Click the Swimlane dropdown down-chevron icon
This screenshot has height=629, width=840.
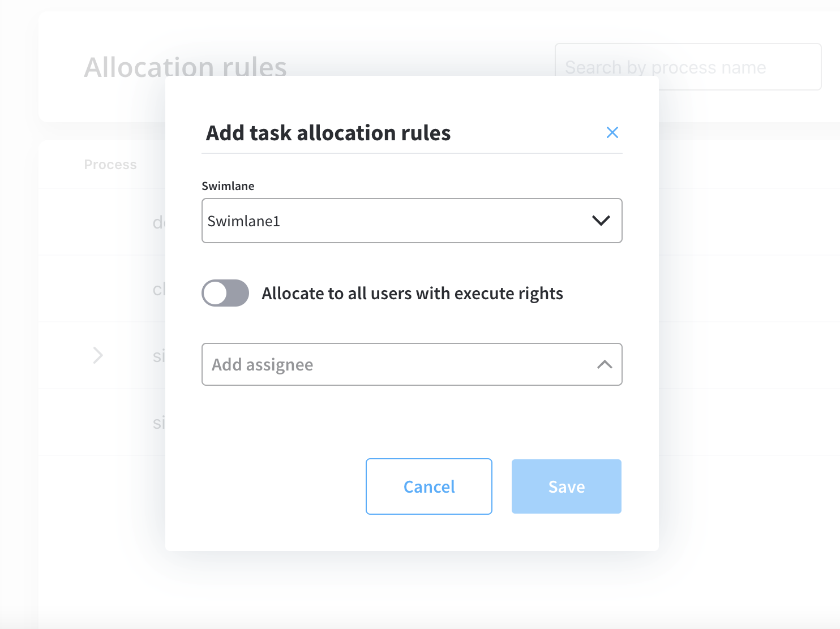pyautogui.click(x=601, y=221)
